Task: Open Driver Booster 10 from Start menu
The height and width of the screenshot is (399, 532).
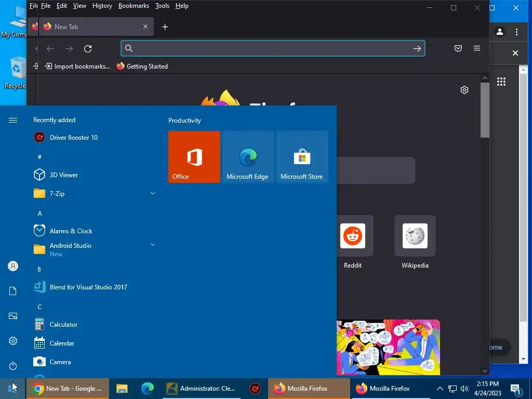Action: pos(95,137)
